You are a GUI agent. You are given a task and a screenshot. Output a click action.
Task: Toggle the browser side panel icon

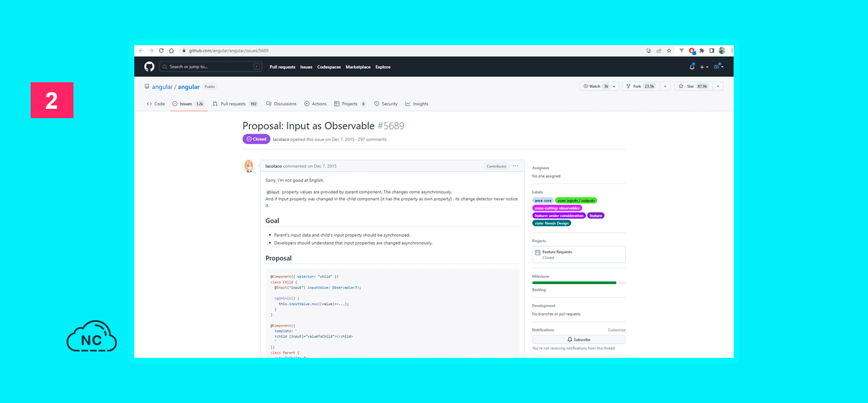pos(712,50)
